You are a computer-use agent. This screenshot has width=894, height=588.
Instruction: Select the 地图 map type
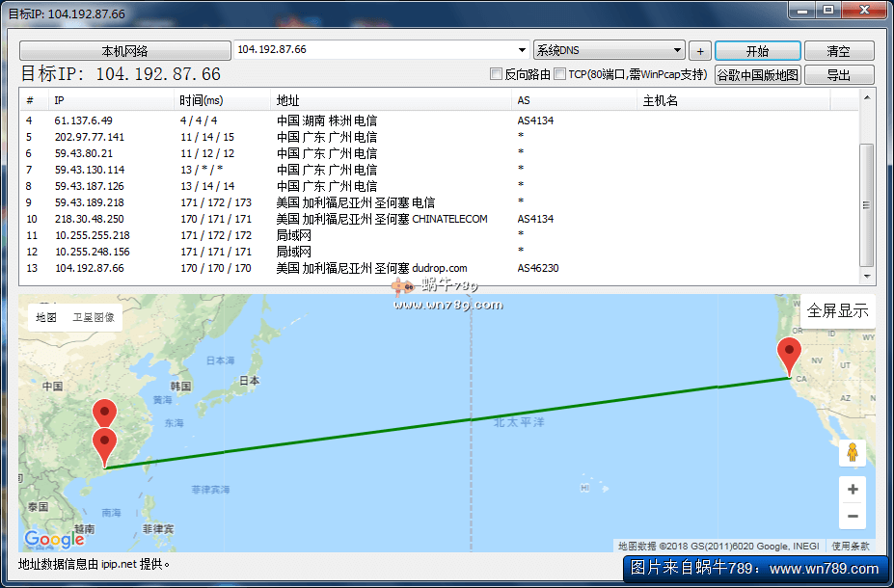coord(46,317)
